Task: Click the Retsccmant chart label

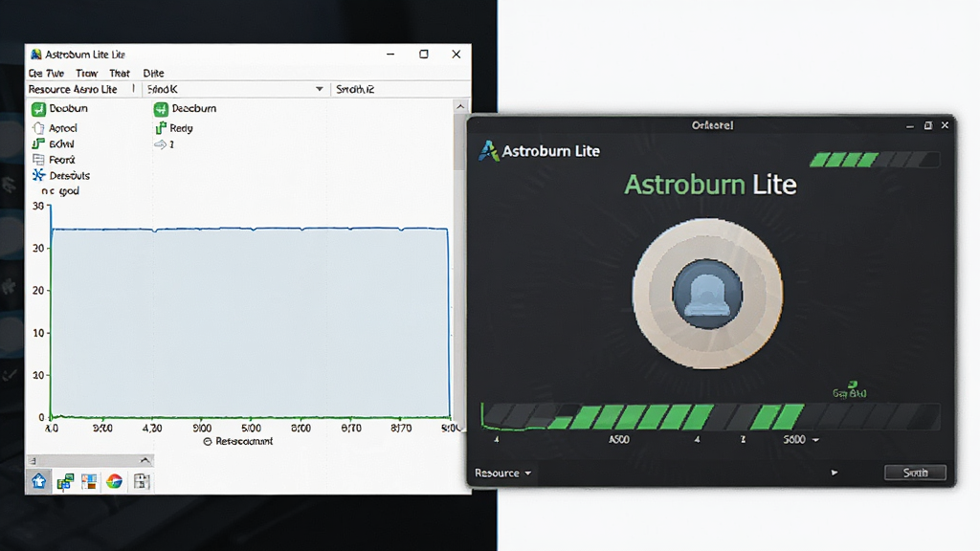Action: 244,442
